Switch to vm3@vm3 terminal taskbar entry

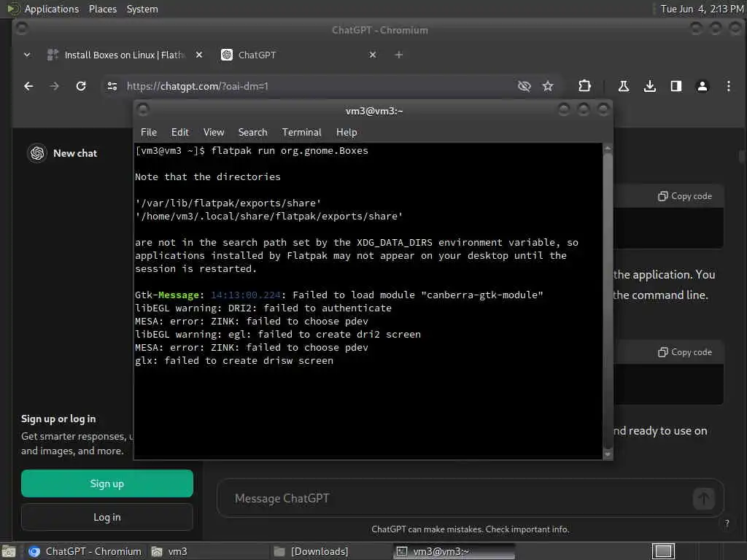pos(454,551)
